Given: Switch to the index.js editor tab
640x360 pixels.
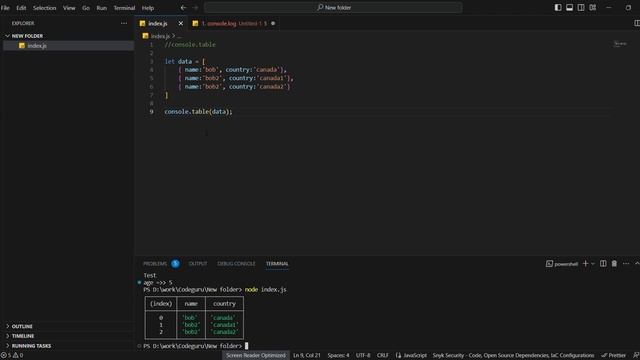Looking at the screenshot, I should [158, 24].
